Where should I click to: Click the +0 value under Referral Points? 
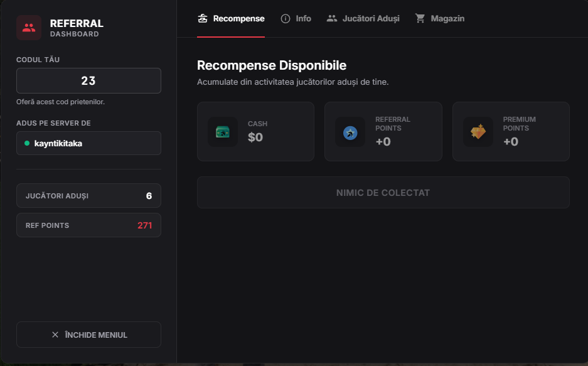pos(383,142)
